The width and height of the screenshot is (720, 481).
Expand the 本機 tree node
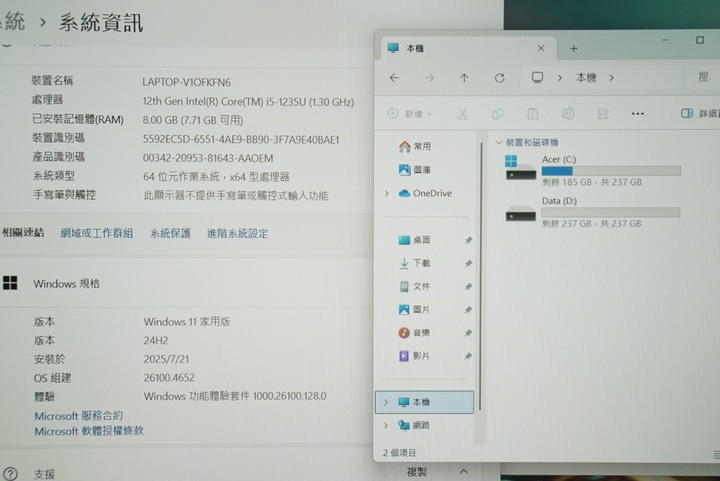pos(386,403)
